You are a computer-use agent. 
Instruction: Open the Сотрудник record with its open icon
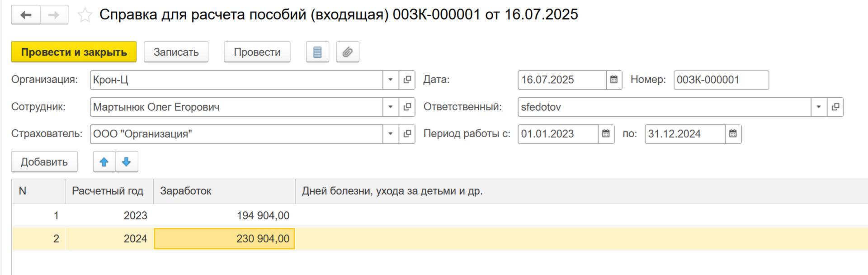click(x=407, y=107)
